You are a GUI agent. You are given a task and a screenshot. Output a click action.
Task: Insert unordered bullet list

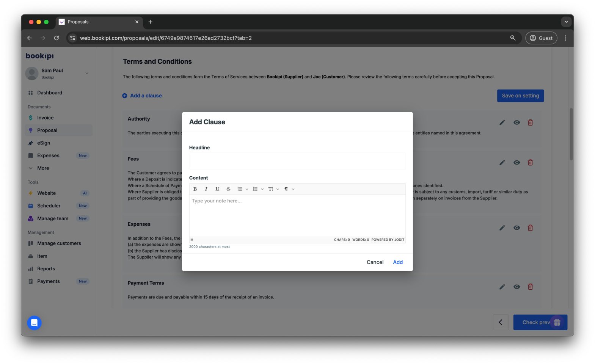pos(240,189)
